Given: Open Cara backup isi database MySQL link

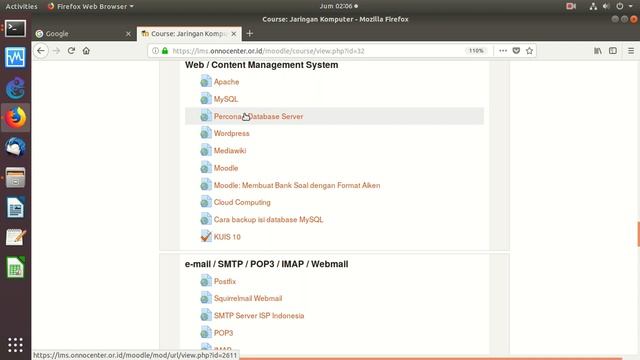Looking at the screenshot, I should 269,220.
